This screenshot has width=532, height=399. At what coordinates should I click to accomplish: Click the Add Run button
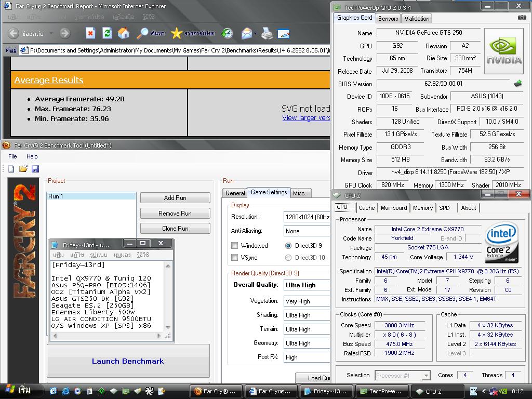pos(175,198)
